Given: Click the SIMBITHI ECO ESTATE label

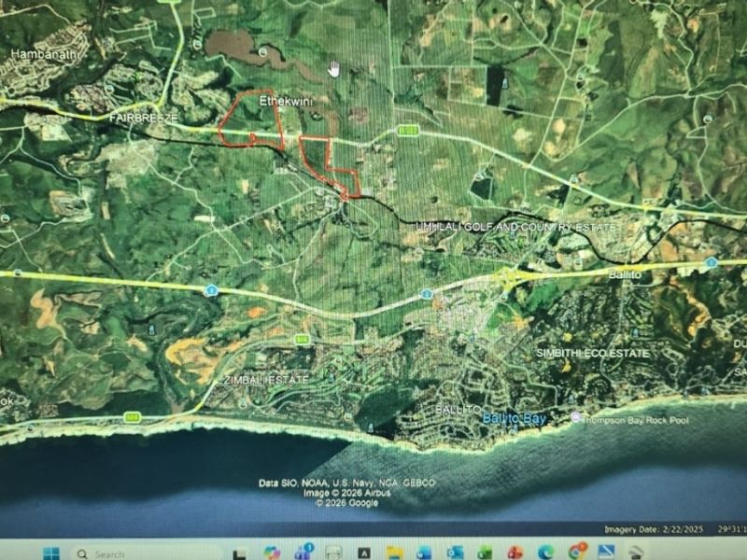Looking at the screenshot, I should (x=592, y=354).
